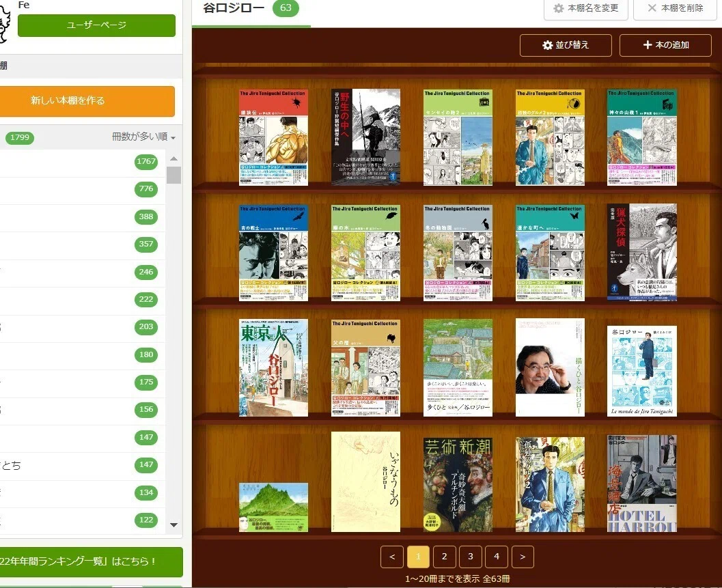722x588 pixels.
Task: Go to page 3
Action: (470, 557)
